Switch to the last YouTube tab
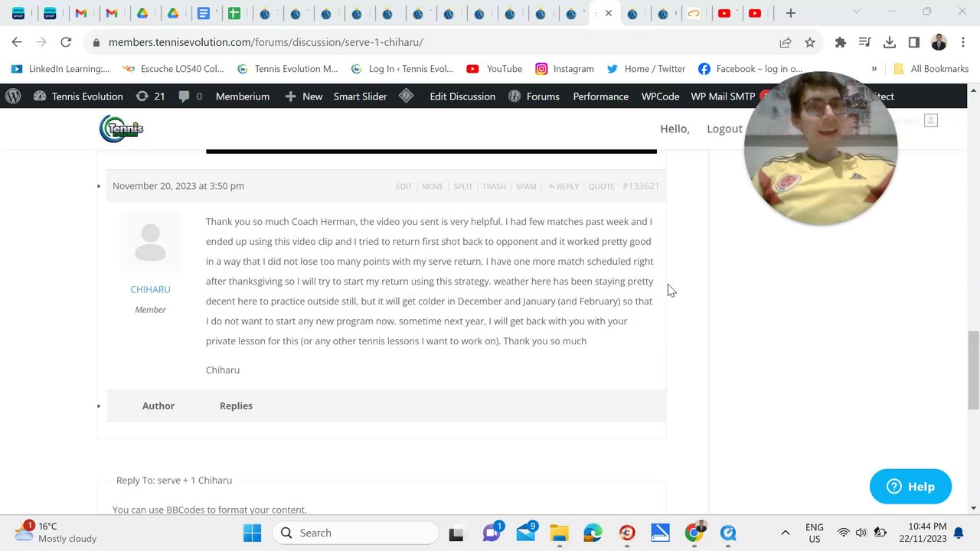 755,13
